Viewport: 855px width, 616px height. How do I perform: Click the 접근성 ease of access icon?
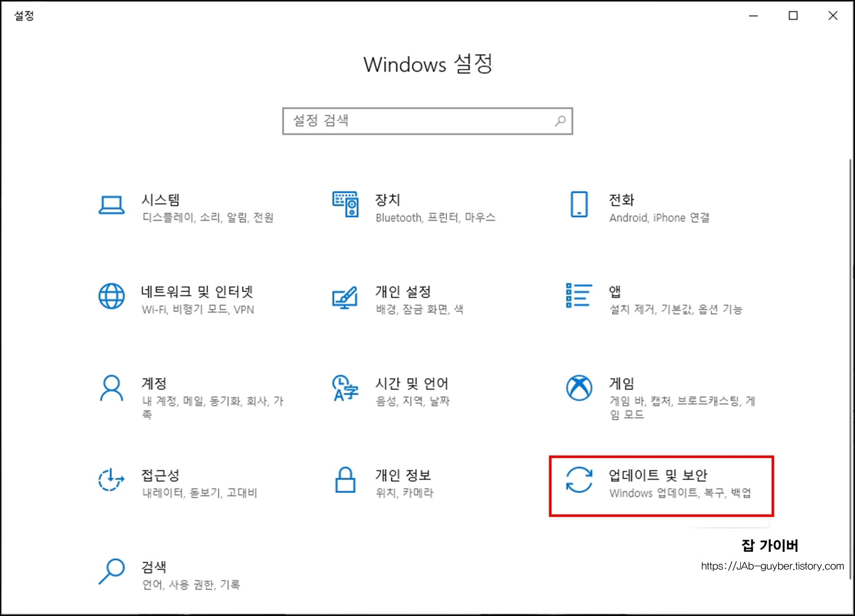pos(112,480)
